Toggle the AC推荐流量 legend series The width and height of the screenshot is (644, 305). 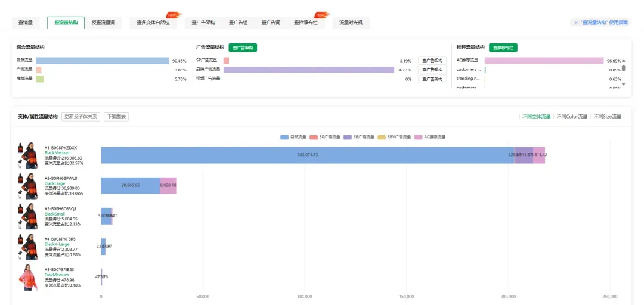coord(430,137)
